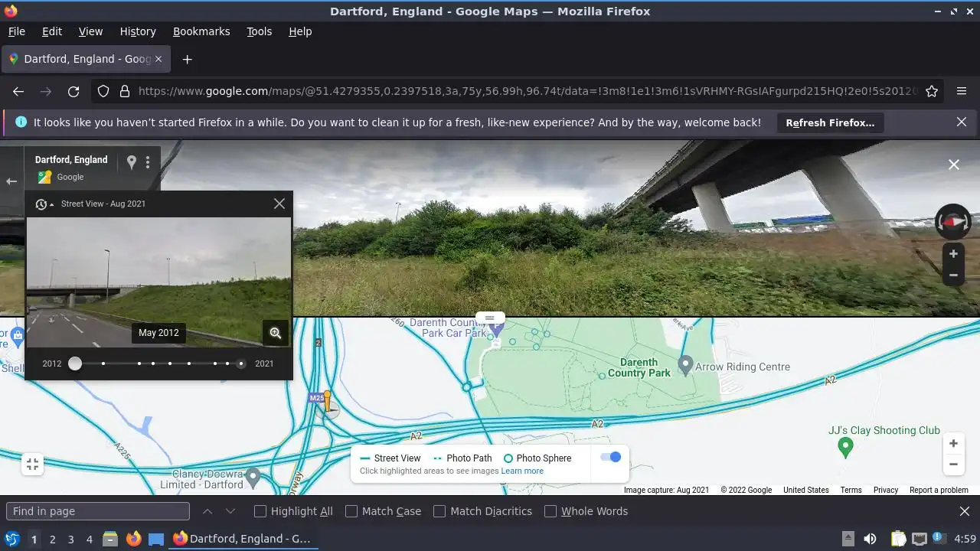The width and height of the screenshot is (980, 551).
Task: Select the second timeline dot after 2012
Action: 139,364
